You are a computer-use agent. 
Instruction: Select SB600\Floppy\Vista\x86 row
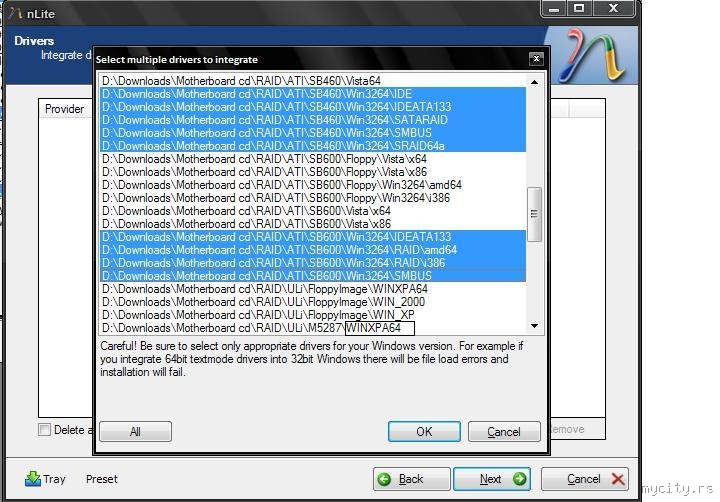pos(313,172)
